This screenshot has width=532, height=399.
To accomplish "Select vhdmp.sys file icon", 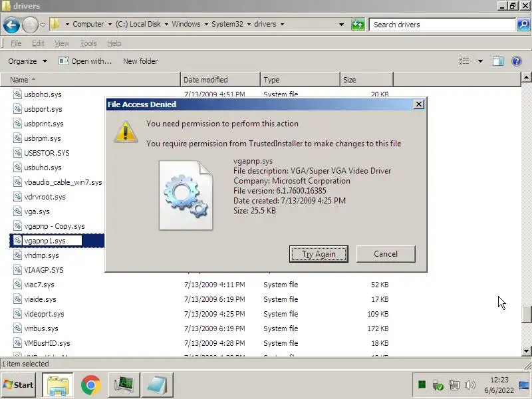I will pyautogui.click(x=18, y=255).
